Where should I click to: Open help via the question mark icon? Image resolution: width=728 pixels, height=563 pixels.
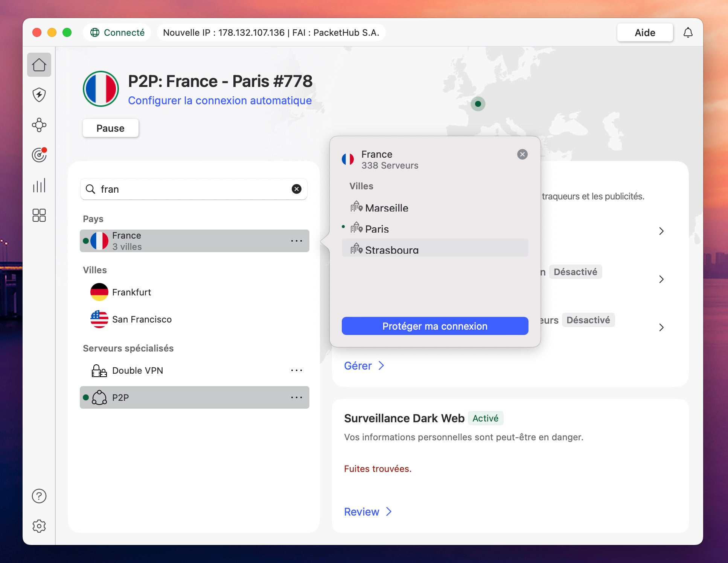[39, 496]
